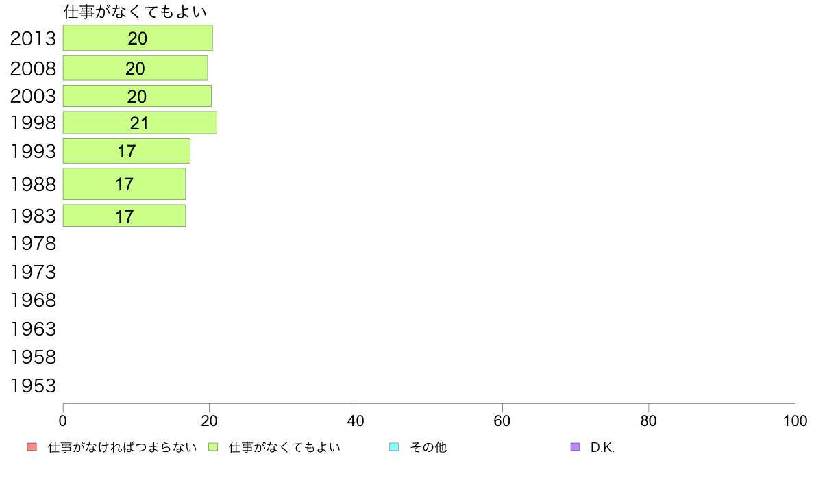Select the 1988 bar showing 17
The width and height of the screenshot is (814, 504).
pos(124,184)
